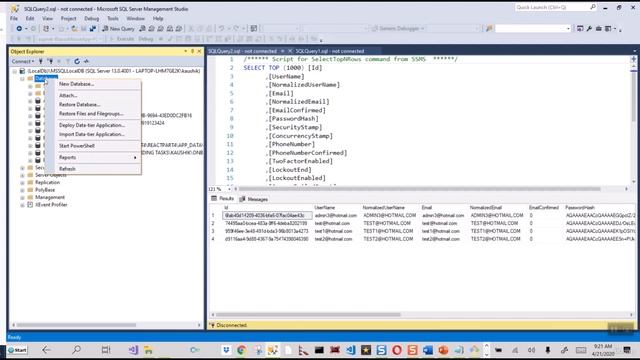This screenshot has height=360, width=640.
Task: Collapse the LocalDB server node
Action: (x=15, y=71)
